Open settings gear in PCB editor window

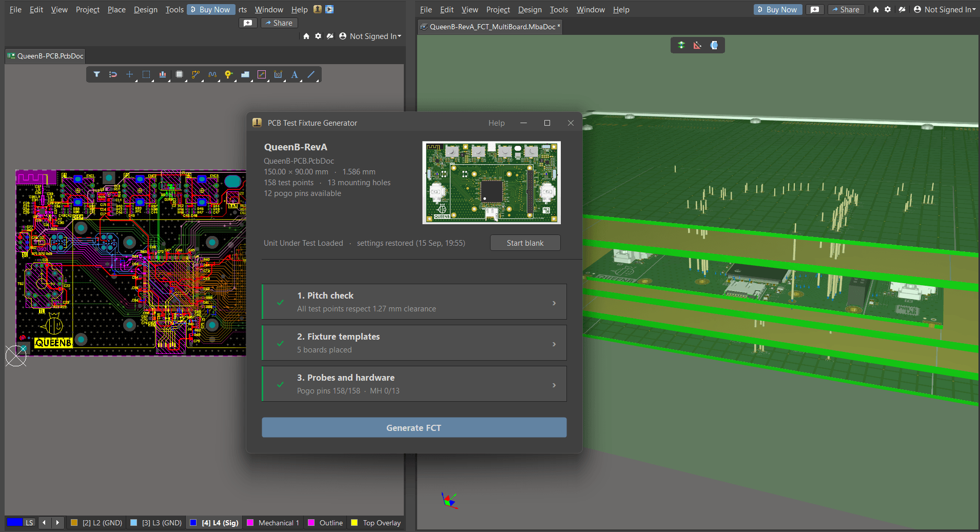[x=318, y=36]
